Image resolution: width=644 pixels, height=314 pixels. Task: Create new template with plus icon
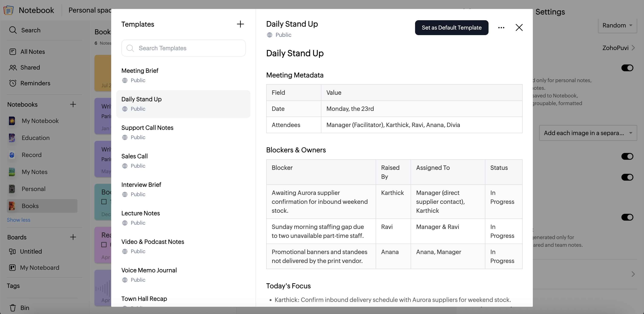click(x=240, y=24)
